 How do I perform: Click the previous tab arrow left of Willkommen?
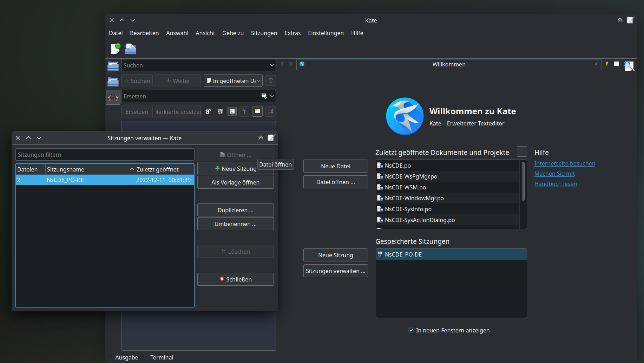[282, 64]
